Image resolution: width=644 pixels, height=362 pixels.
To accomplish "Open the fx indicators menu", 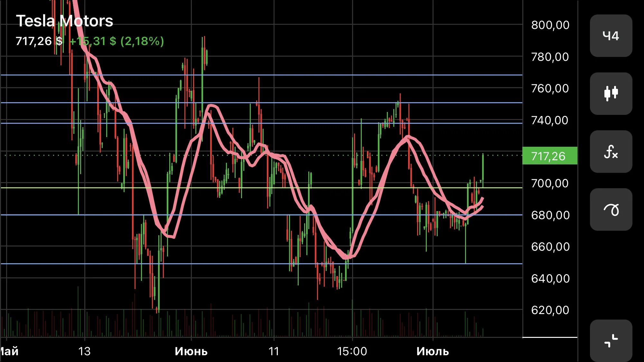I will click(611, 152).
